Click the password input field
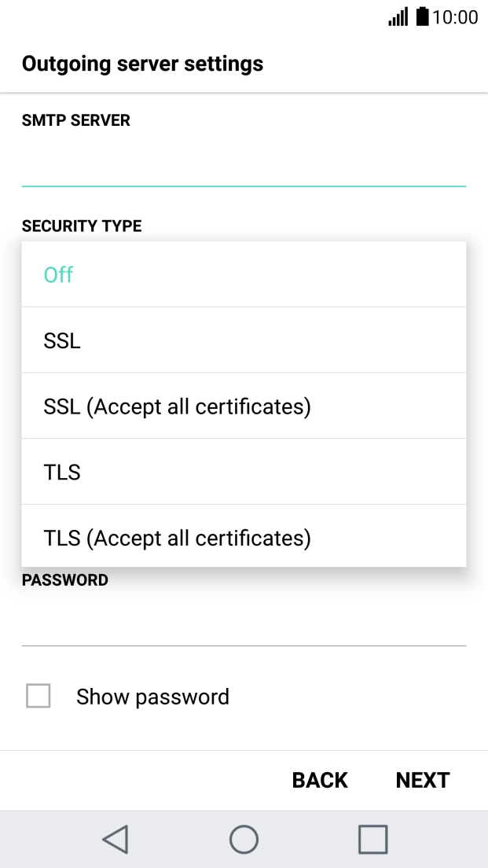Screen dimensions: 488x868 click(x=244, y=629)
